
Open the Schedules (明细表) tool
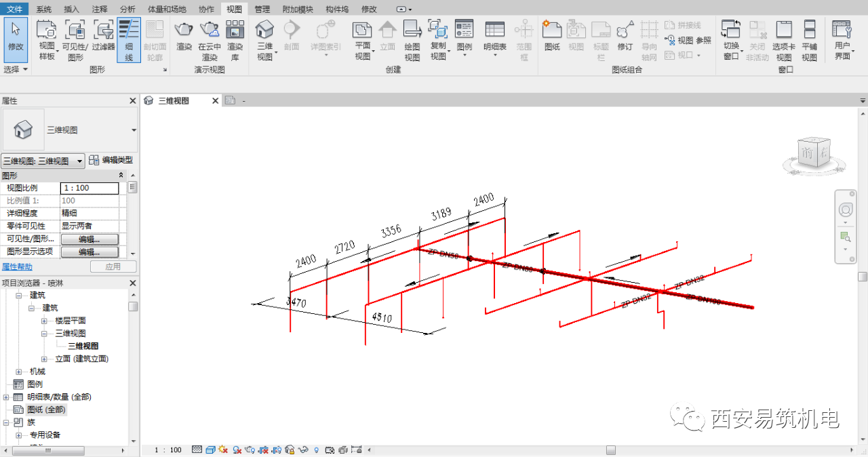click(495, 39)
